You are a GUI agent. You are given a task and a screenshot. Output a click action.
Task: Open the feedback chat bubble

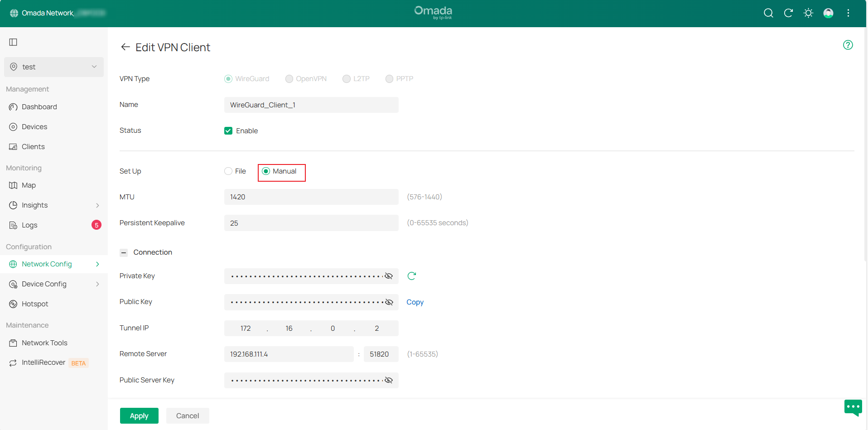tap(853, 407)
